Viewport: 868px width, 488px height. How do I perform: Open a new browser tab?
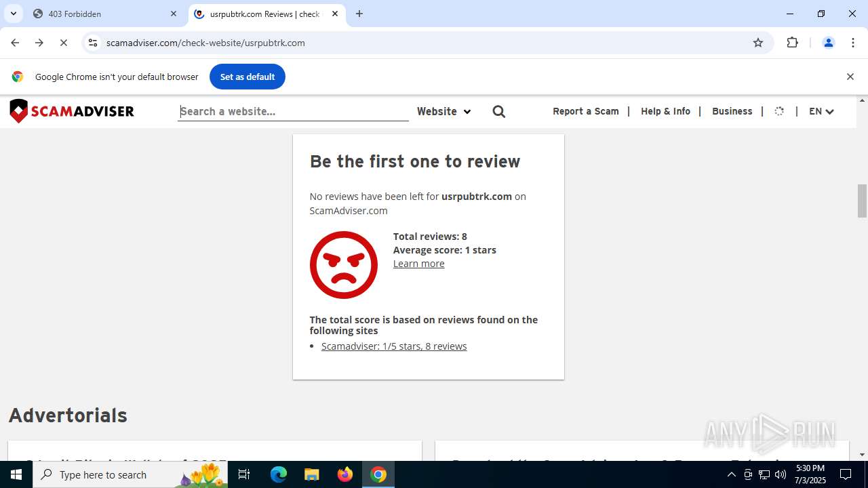[359, 14]
